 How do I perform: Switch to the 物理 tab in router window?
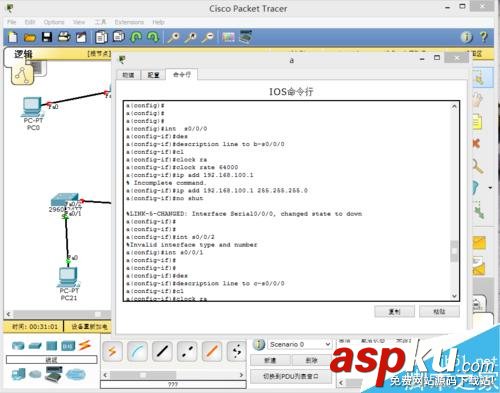click(128, 75)
